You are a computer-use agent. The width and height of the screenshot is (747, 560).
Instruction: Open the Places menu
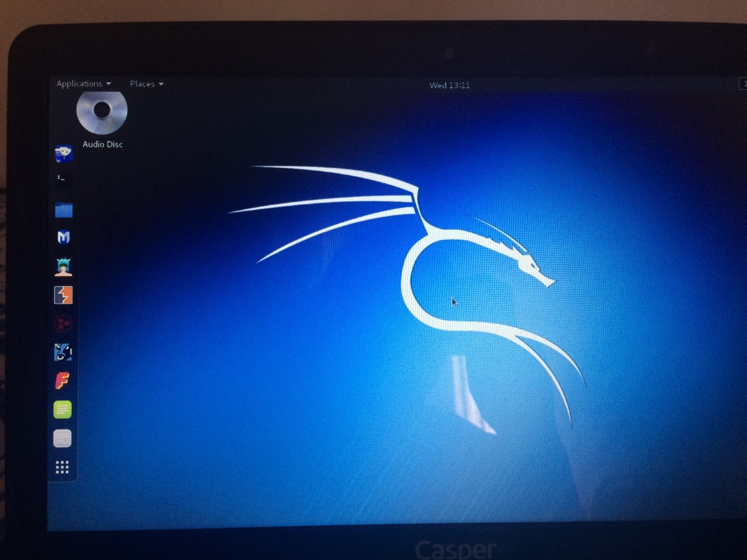146,84
